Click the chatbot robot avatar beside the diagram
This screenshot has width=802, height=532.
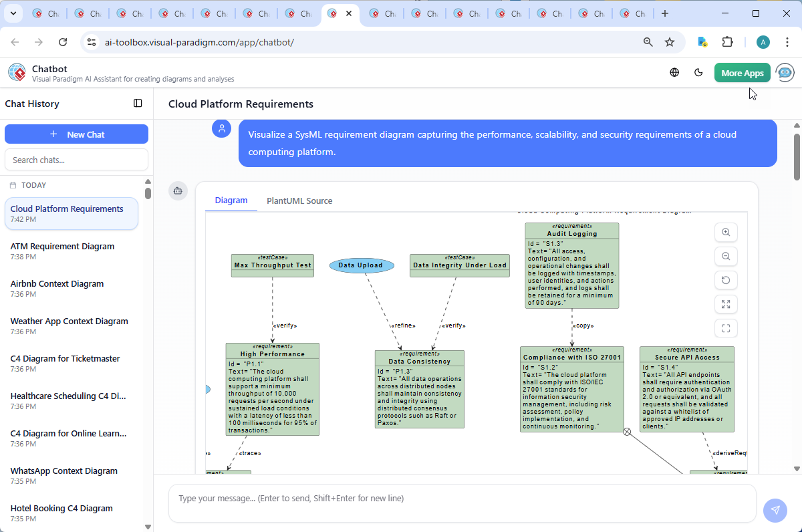point(178,190)
